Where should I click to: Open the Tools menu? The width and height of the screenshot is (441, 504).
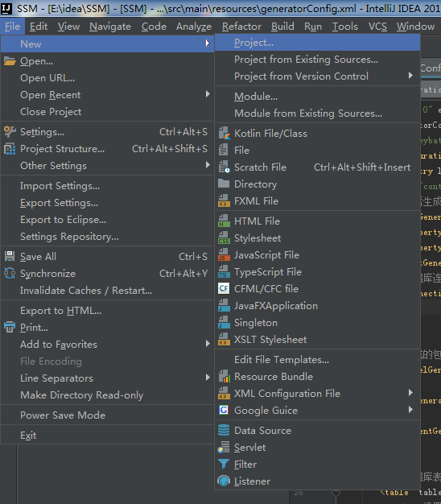click(x=345, y=27)
